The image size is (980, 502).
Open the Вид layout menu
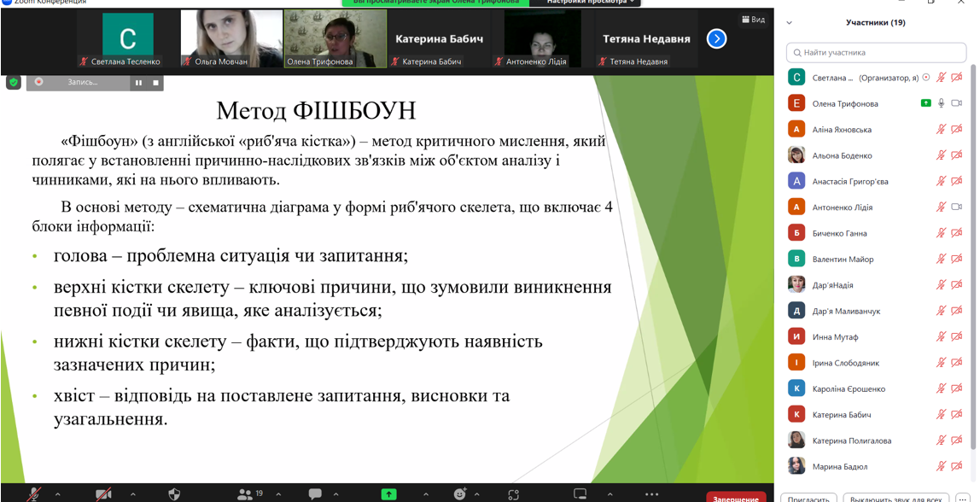[753, 20]
